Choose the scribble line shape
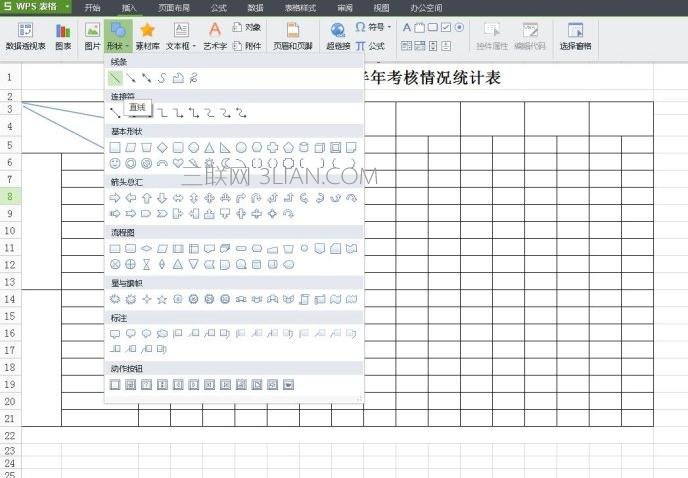This screenshot has width=688, height=478. [194, 78]
